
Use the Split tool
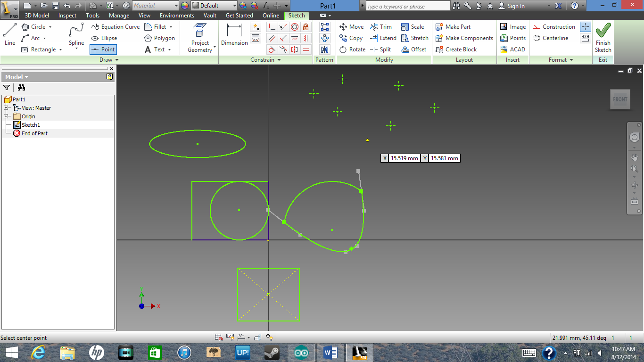coord(380,49)
